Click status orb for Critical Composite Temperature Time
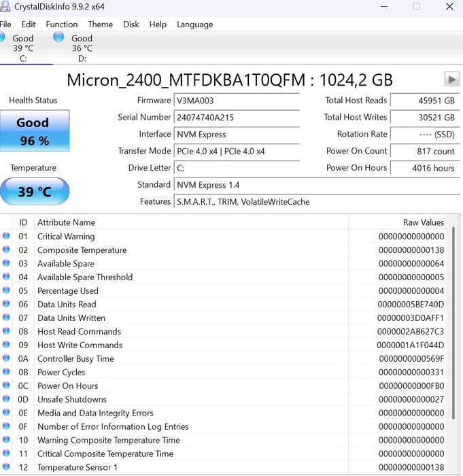The height and width of the screenshot is (476, 463). tap(6, 453)
